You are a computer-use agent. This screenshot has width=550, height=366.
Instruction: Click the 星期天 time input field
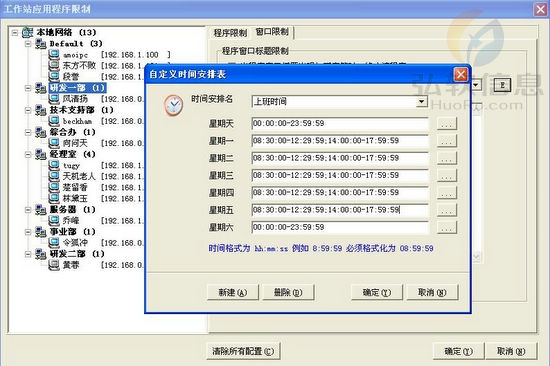pyautogui.click(x=340, y=124)
